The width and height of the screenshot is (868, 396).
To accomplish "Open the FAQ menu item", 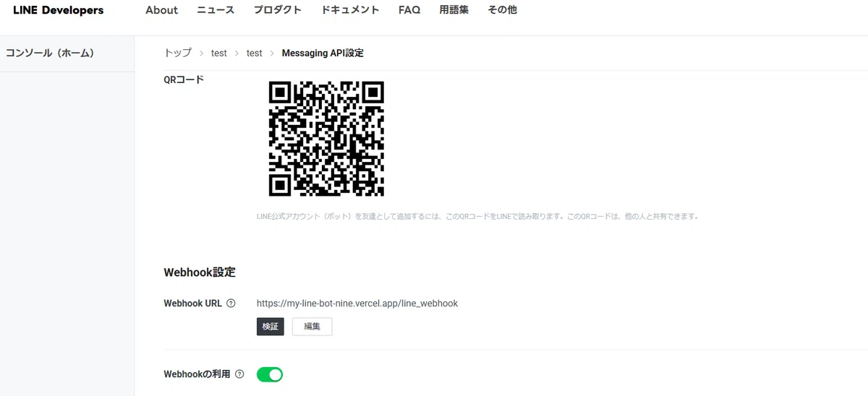I will [x=409, y=10].
